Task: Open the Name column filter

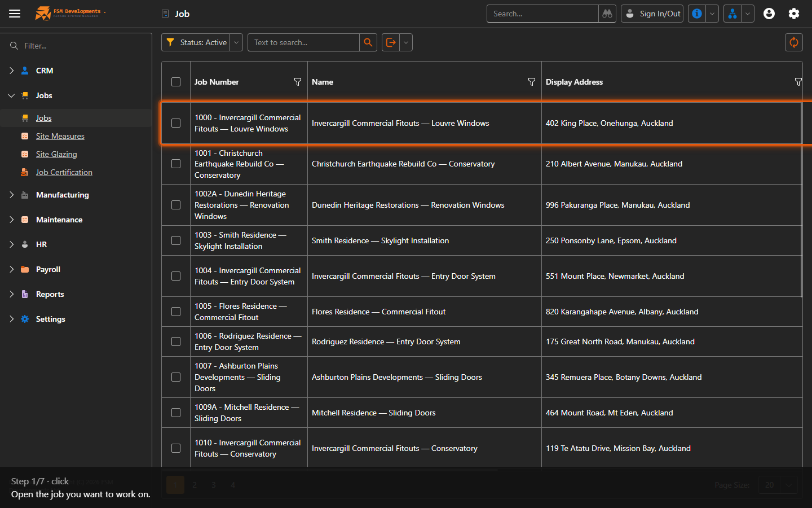Action: point(532,82)
